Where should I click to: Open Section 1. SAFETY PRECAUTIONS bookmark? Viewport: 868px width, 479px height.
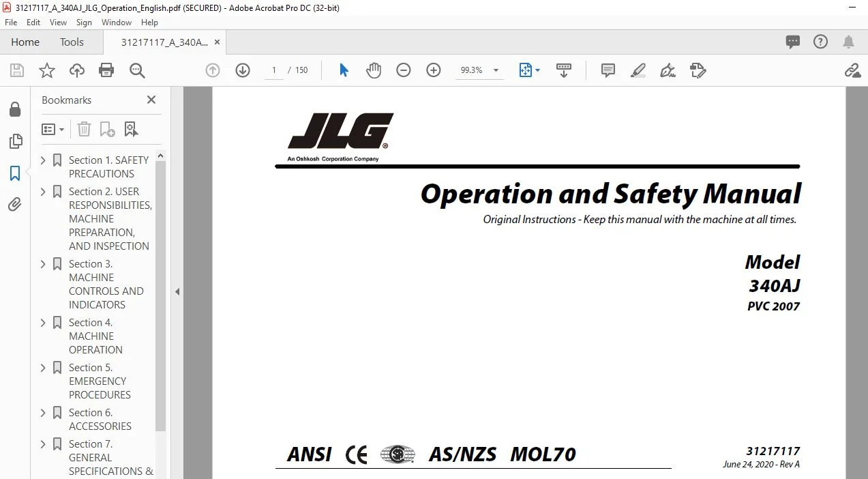pyautogui.click(x=108, y=166)
